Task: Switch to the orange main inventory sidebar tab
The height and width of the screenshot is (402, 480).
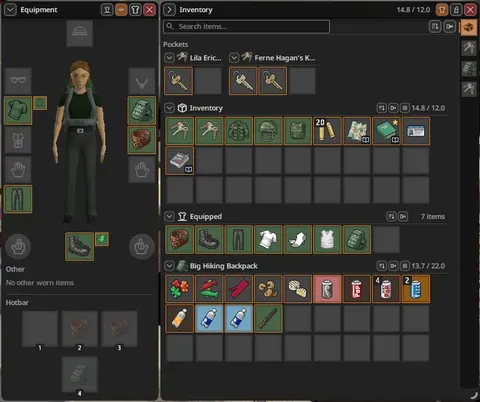Action: pyautogui.click(x=469, y=27)
